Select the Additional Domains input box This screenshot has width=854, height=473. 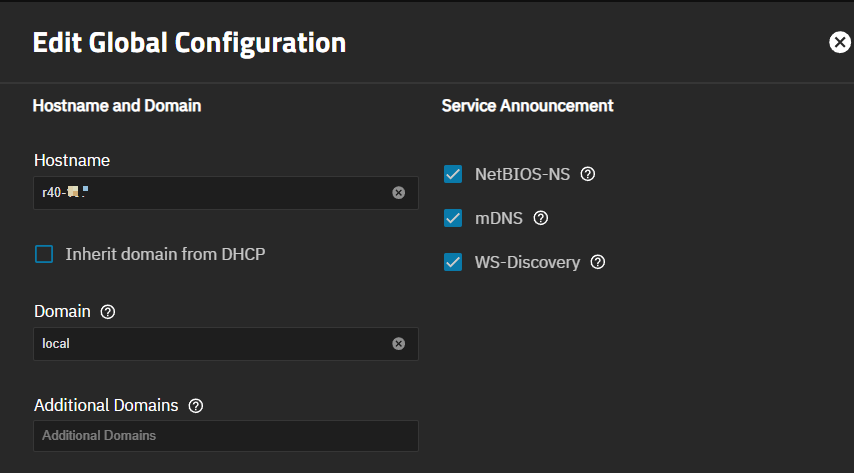225,436
